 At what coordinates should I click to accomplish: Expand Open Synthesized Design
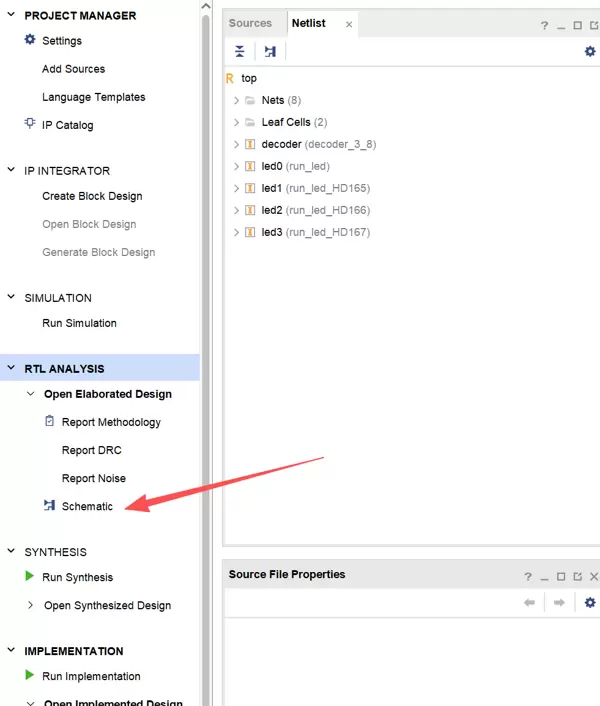(31, 605)
